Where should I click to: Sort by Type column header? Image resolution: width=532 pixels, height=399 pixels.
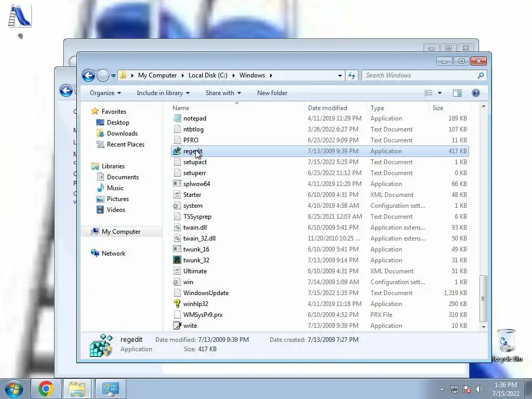click(377, 108)
